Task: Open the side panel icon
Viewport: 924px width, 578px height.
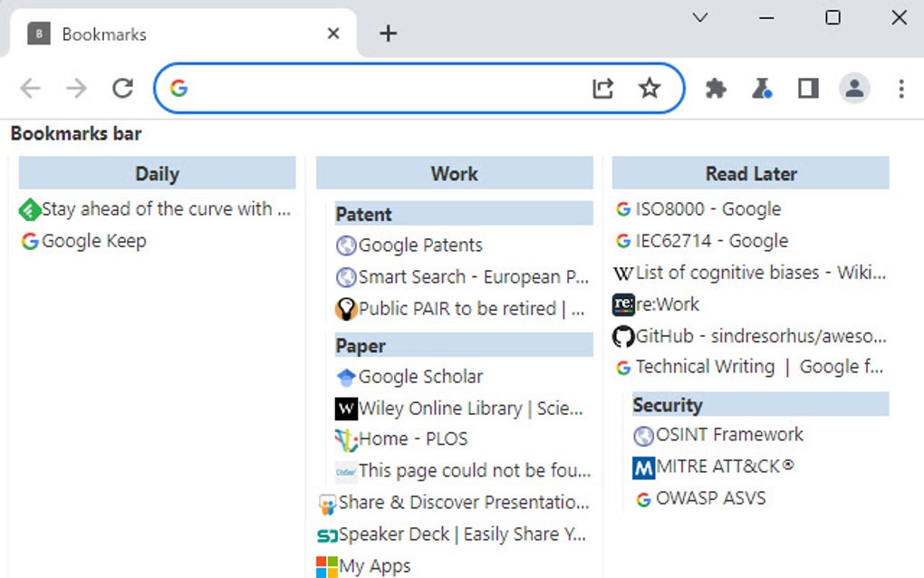Action: pos(807,88)
